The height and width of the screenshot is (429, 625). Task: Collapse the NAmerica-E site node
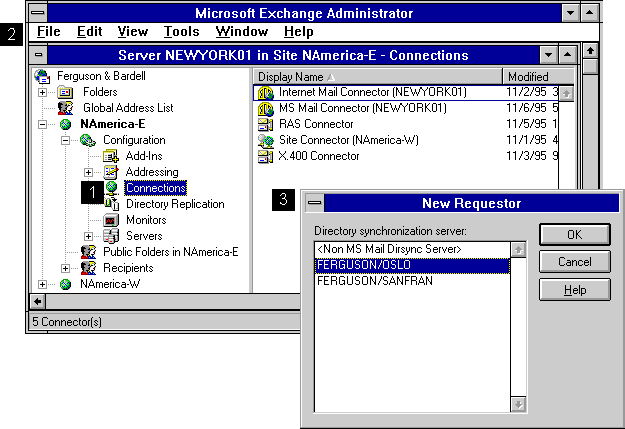(42, 124)
